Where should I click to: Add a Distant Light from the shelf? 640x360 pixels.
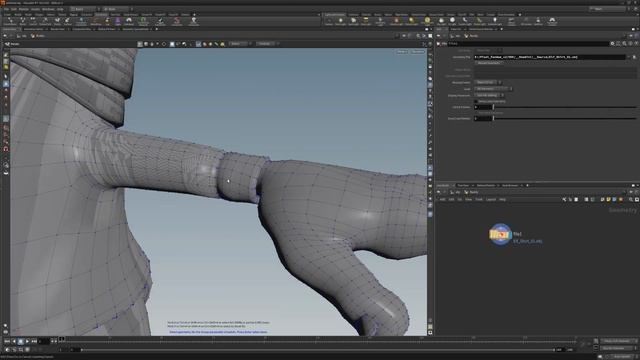click(x=412, y=21)
